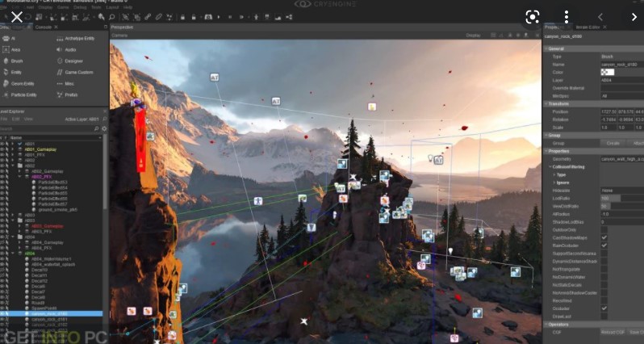Open Google Lens search on the image
Image resolution: width=644 pixels, height=344 pixels.
[533, 17]
